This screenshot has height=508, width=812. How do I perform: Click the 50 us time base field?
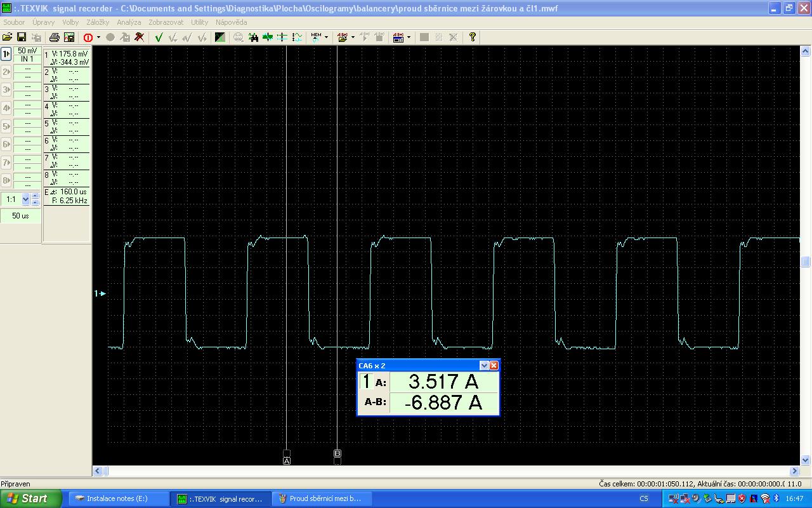coord(21,216)
